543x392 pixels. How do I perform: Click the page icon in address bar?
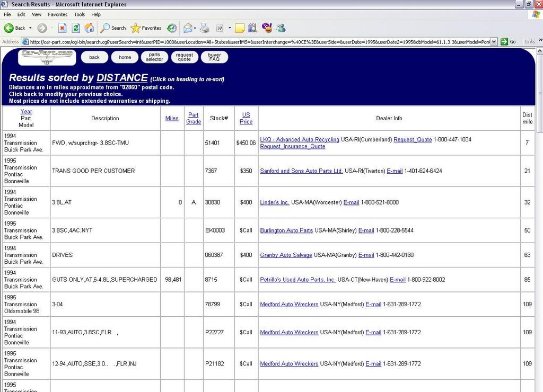pyautogui.click(x=25, y=42)
